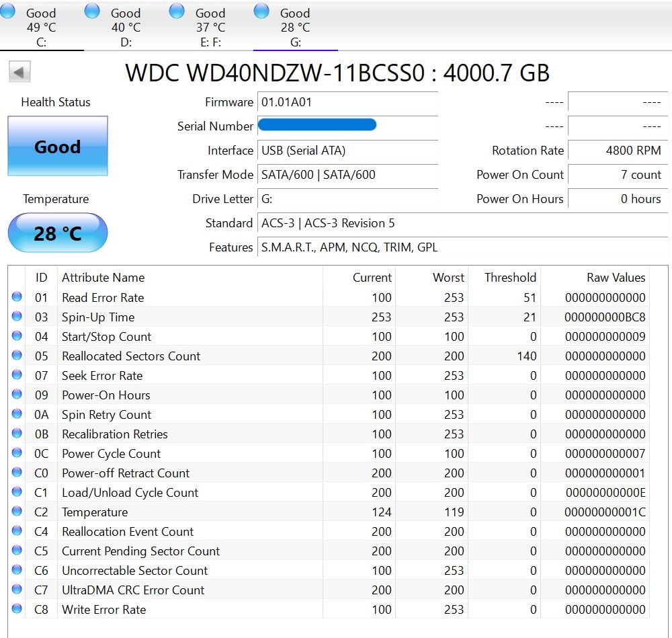Click the Transfer Mode field SATA/600
Viewport: 672px width, 638px height.
[347, 175]
